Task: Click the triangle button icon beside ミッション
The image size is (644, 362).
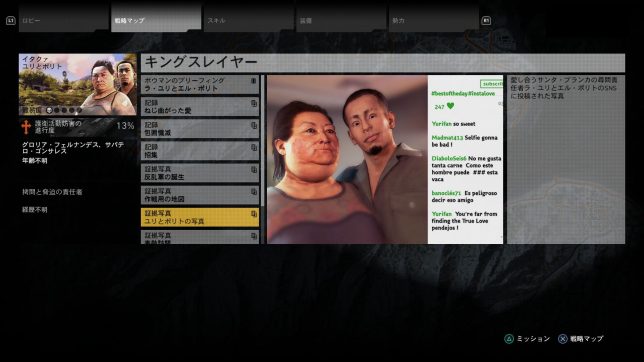Action: click(509, 339)
